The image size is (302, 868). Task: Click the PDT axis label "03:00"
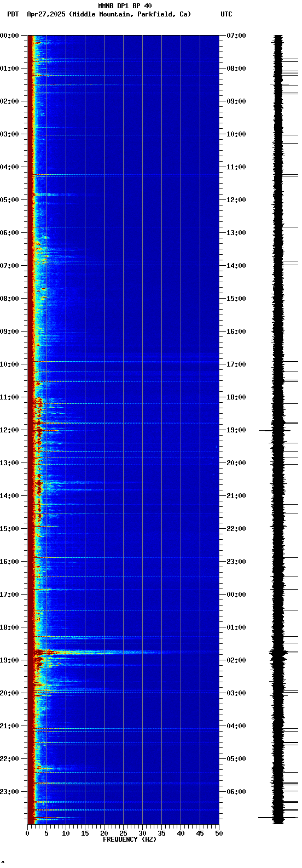pos(9,134)
